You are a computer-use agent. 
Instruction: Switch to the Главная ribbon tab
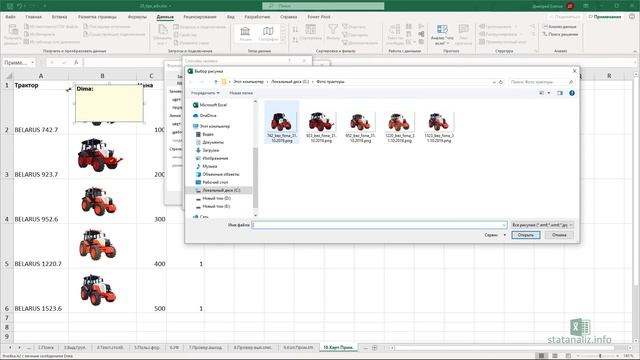[33, 17]
